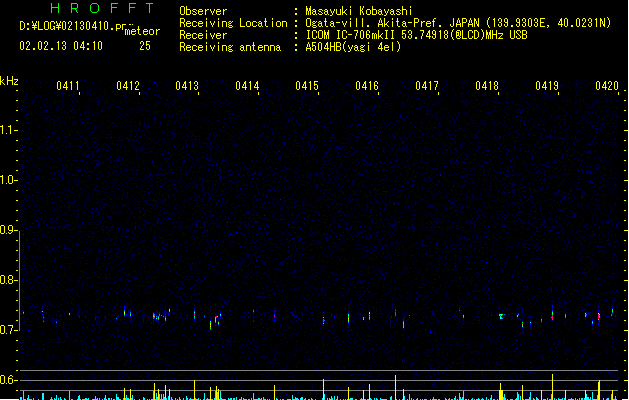Click the 0411 time marker
The width and height of the screenshot is (629, 400).
point(68,86)
